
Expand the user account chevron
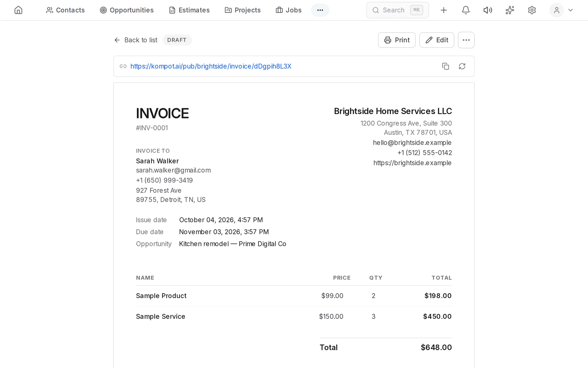coord(570,10)
